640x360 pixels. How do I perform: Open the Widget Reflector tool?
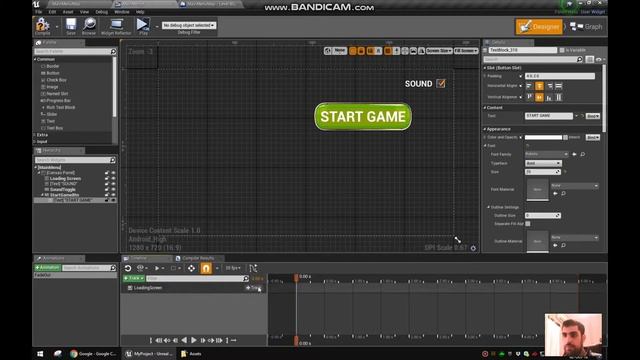coord(116,26)
